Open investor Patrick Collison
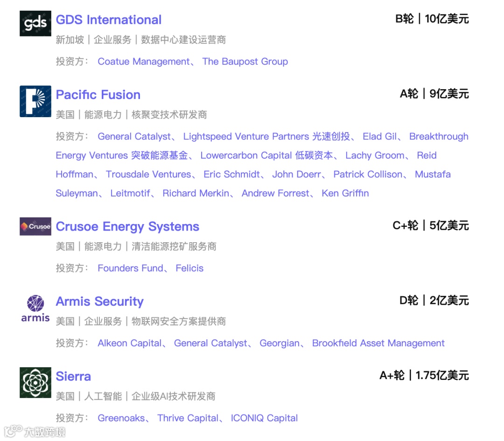504x441 pixels. 368,174
